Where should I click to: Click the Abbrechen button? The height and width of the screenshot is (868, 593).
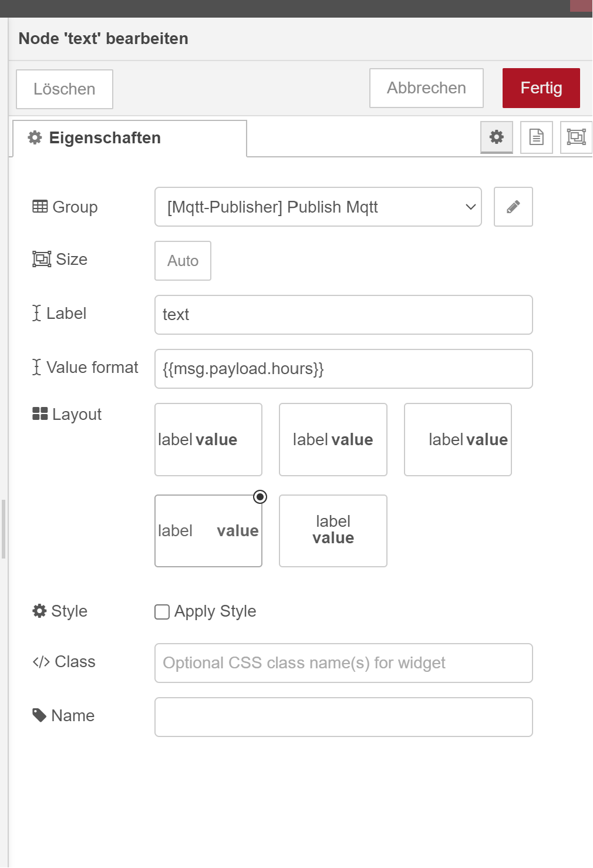coord(426,88)
